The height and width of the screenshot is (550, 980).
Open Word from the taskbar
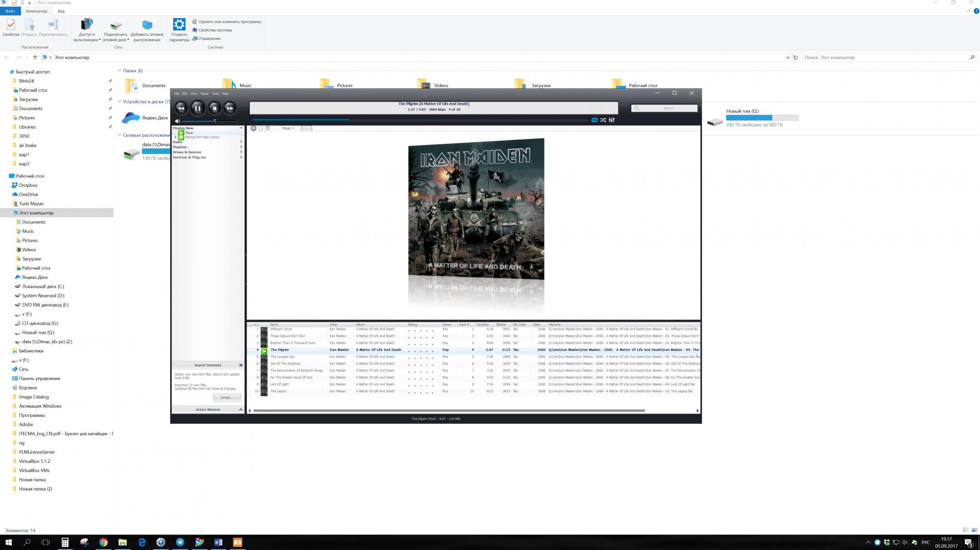coord(218,542)
